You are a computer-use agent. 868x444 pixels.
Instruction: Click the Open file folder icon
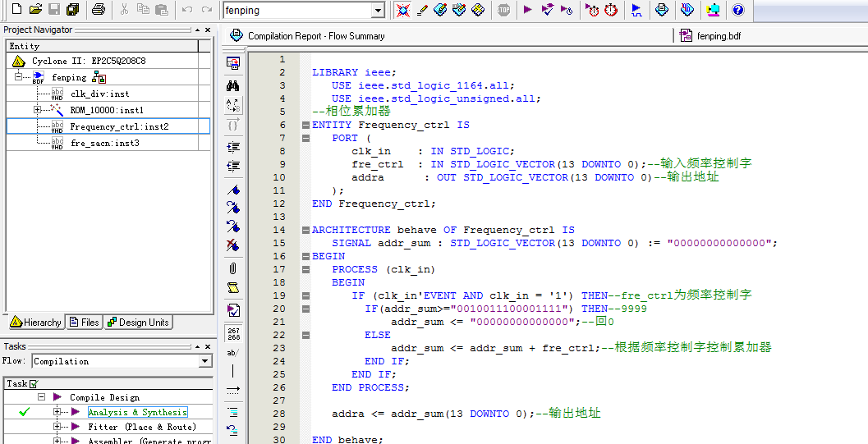coord(35,10)
